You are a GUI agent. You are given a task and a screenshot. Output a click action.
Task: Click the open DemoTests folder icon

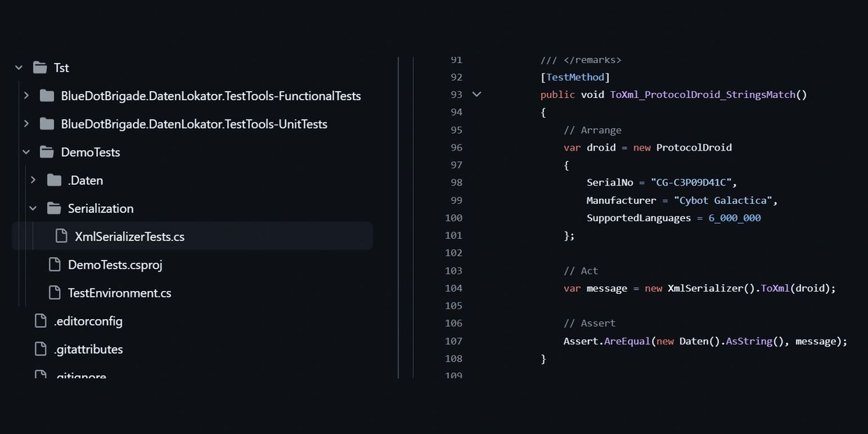(x=47, y=152)
